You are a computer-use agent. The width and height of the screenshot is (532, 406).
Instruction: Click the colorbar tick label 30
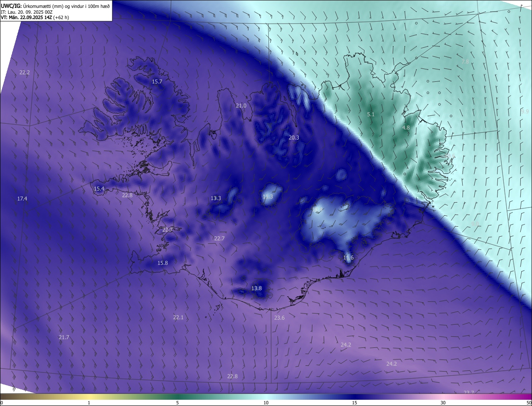click(x=443, y=403)
